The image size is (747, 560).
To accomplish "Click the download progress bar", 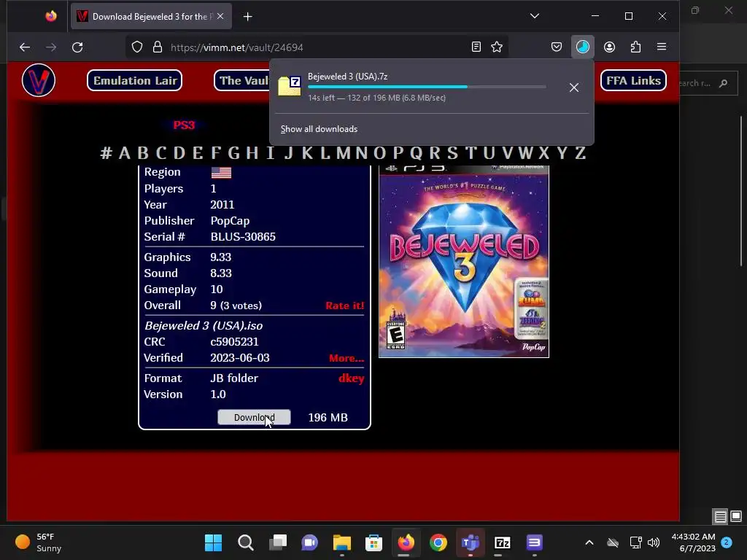I will (427, 87).
